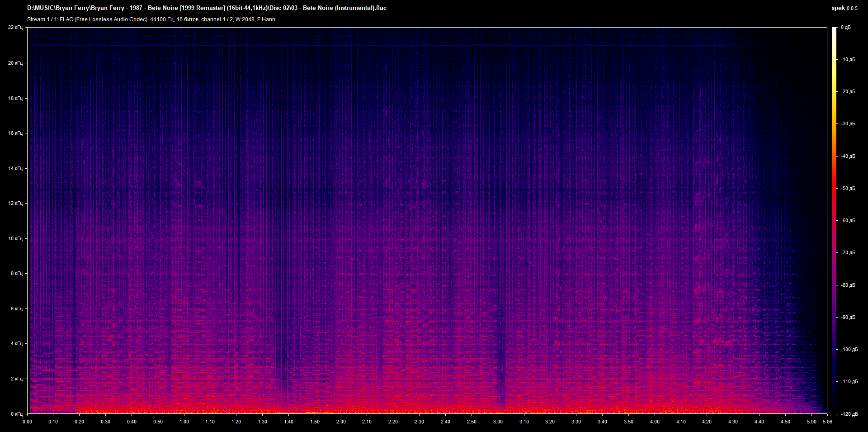Click the 10 кГц frequency axis label

click(15, 238)
